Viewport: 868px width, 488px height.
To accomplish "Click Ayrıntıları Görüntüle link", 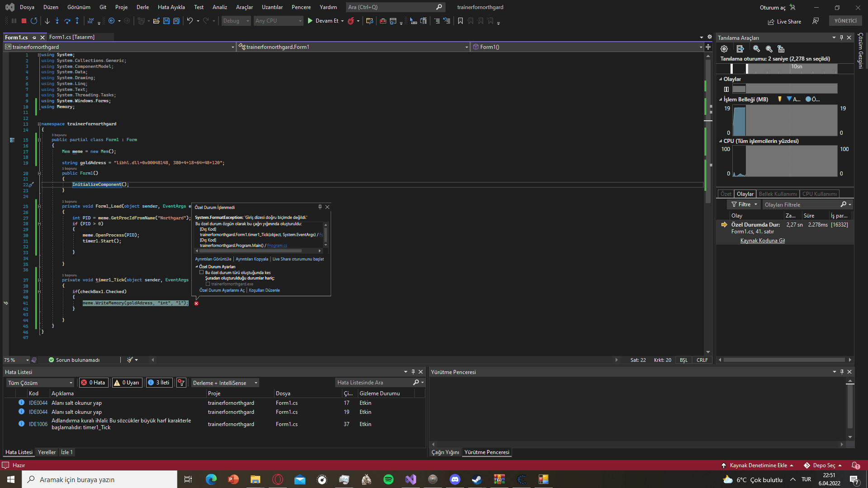I will pos(213,259).
